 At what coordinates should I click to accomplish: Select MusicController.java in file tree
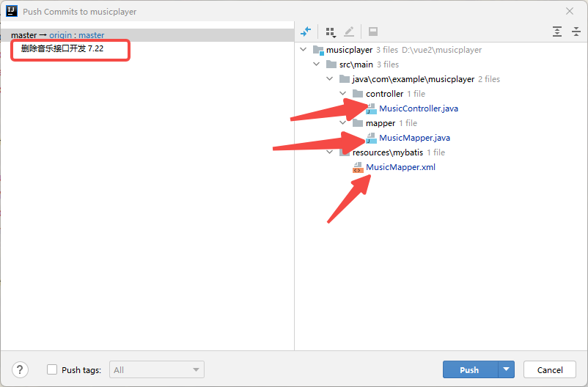click(419, 108)
